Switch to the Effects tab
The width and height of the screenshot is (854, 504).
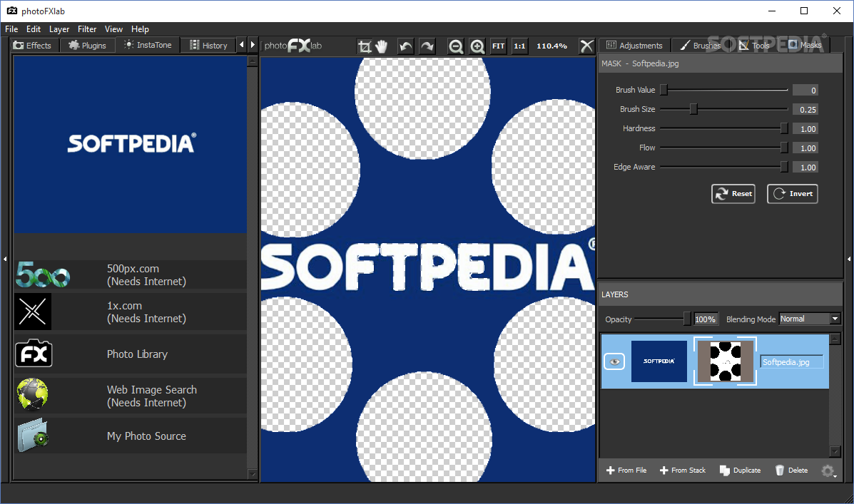tap(32, 45)
